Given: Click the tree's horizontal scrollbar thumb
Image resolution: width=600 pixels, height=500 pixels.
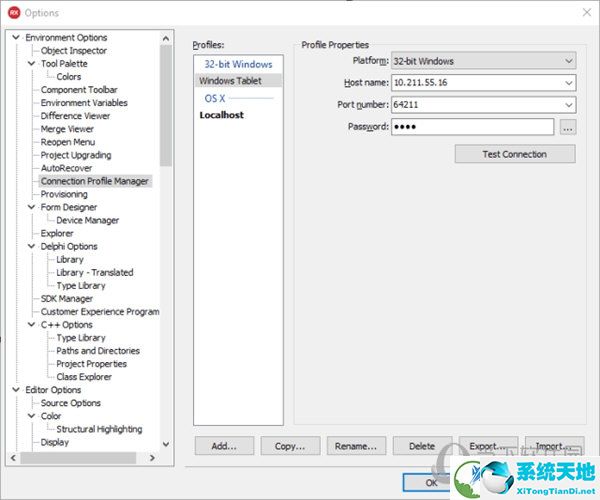Looking at the screenshot, I should pos(78,458).
